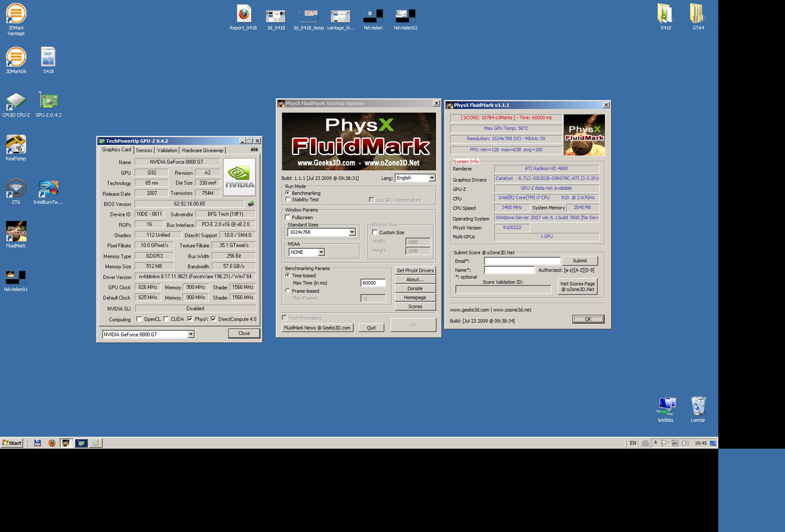785x532 pixels.
Task: Switch to Graphics Card tab
Action: point(117,150)
